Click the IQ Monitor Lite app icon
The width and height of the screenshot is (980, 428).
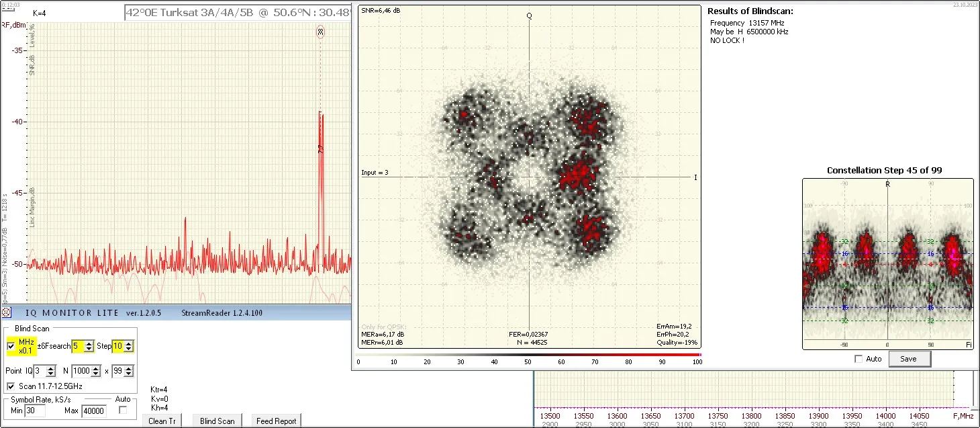pos(7,312)
